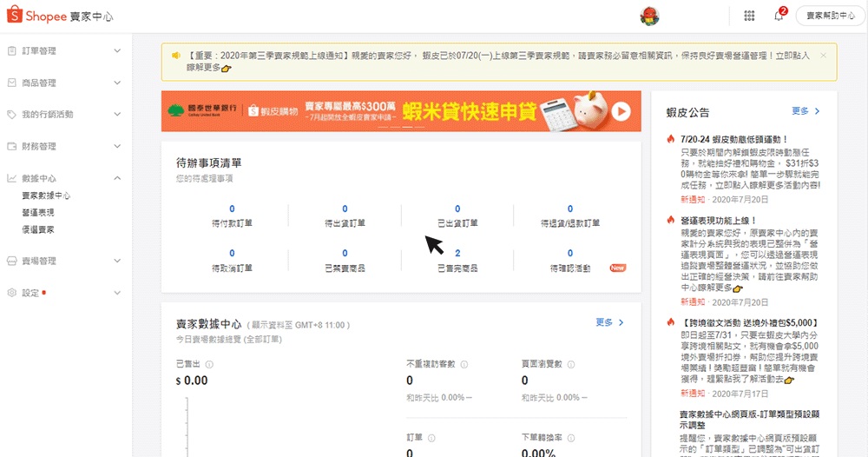The width and height of the screenshot is (868, 457).
Task: Click the 商品管理 bag icon
Action: coord(11,83)
